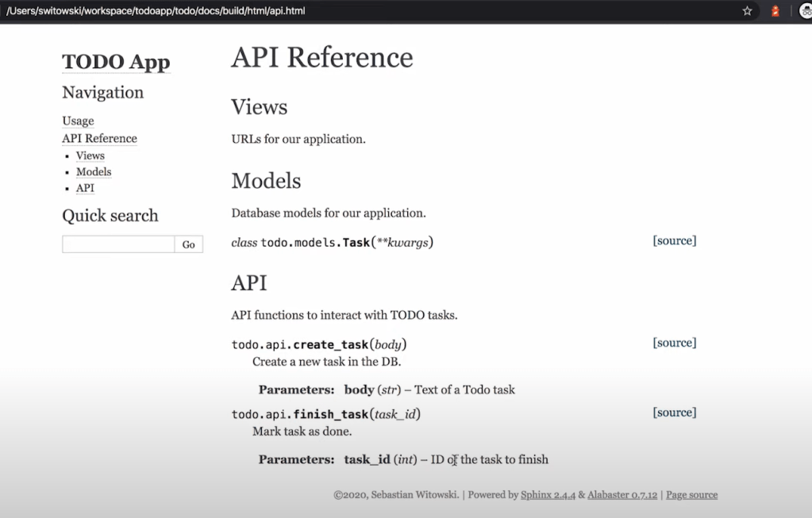Open source link for todo.models.Task class
This screenshot has height=518, width=812.
(x=674, y=240)
